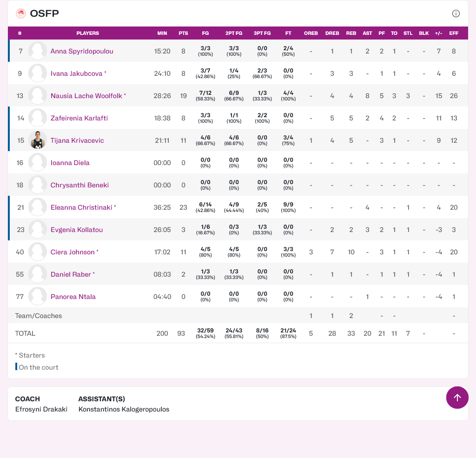Select Evgenia Kollatou's name
Viewport: 476px width, 458px height.
(77, 230)
